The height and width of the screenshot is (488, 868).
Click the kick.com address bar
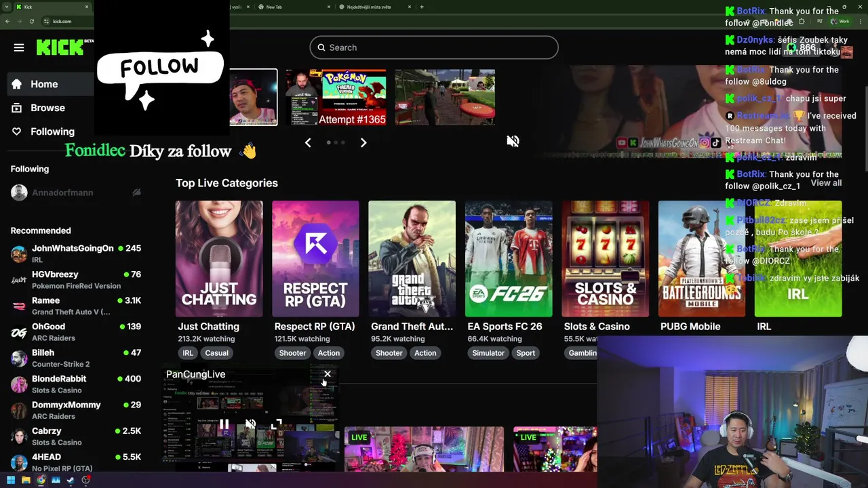62,21
